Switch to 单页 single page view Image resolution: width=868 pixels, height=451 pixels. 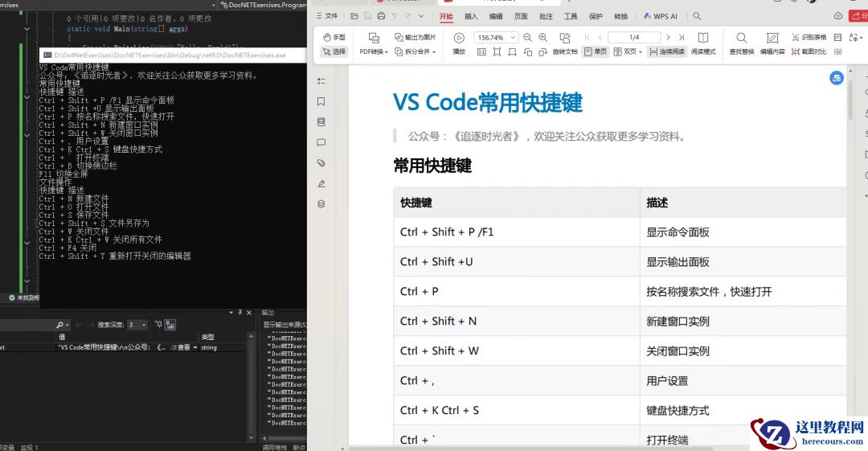point(595,51)
